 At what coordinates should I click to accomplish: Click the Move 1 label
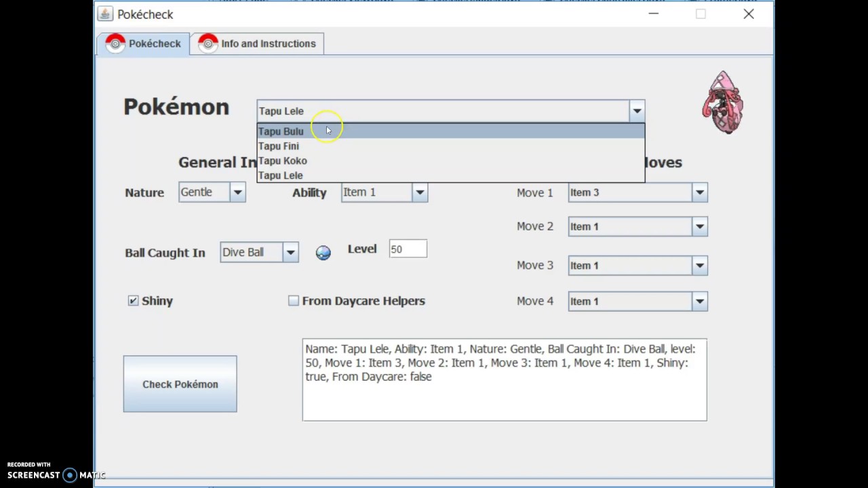pos(535,192)
